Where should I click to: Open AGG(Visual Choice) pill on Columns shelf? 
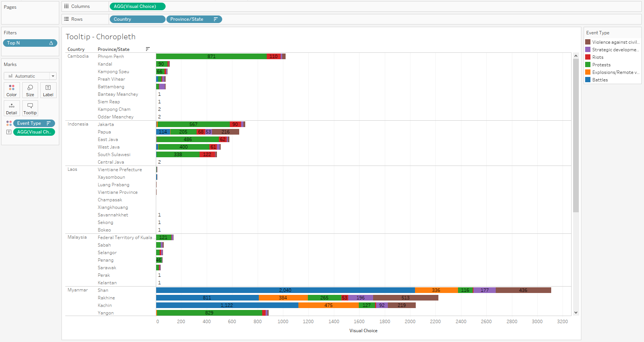pos(137,6)
